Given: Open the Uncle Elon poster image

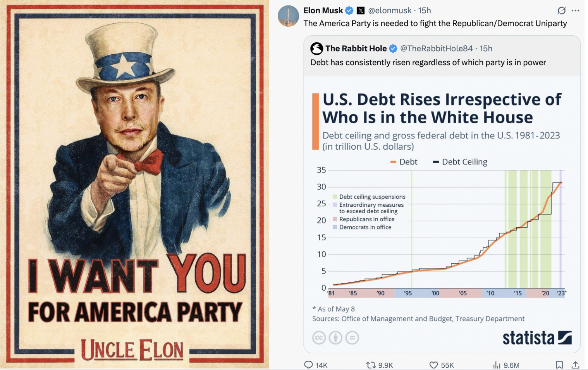Looking at the screenshot, I should pyautogui.click(x=134, y=184).
